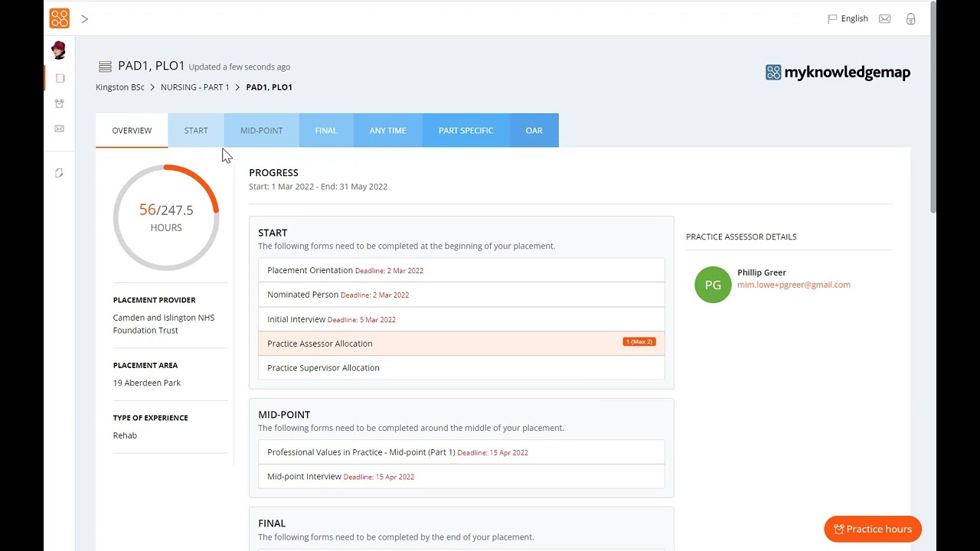Viewport: 980px width, 551px height.
Task: Switch to the OAR tab
Action: tap(534, 130)
